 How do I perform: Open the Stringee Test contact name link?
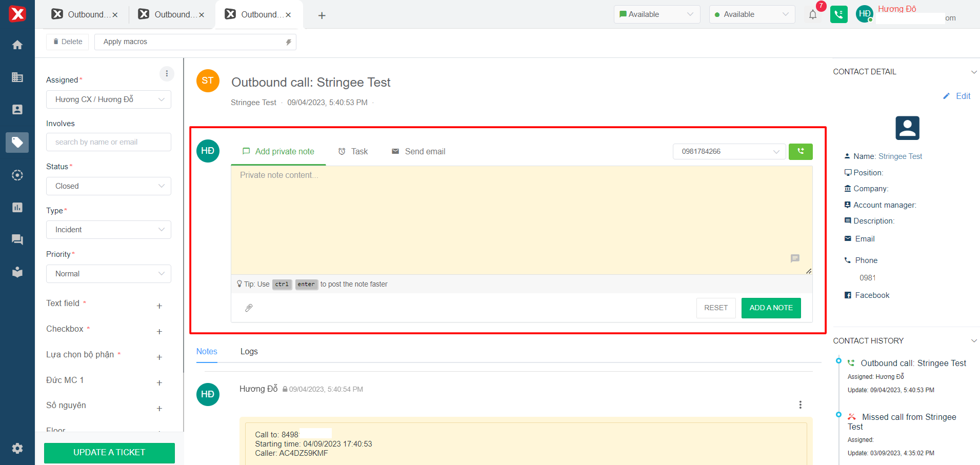(900, 156)
